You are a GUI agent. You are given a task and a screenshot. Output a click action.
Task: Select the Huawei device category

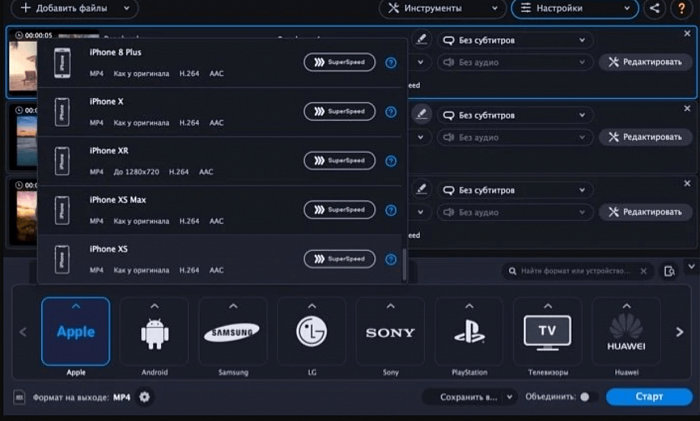coord(626,332)
